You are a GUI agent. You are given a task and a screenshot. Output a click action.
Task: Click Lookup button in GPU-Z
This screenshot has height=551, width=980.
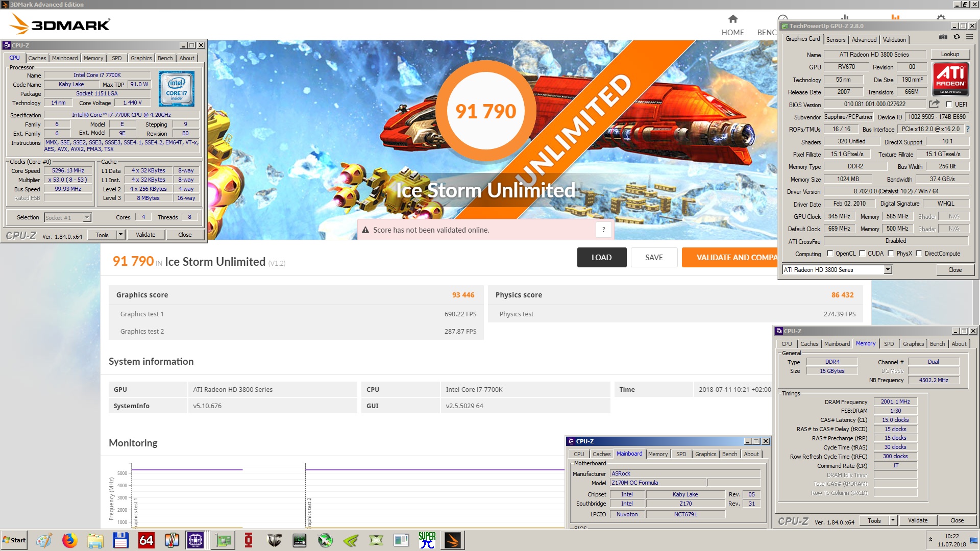point(950,54)
